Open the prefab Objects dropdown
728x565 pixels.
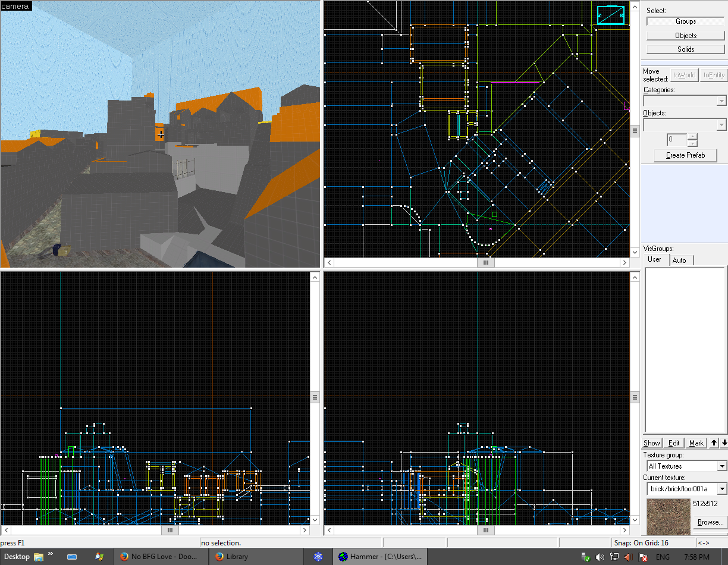click(x=721, y=125)
